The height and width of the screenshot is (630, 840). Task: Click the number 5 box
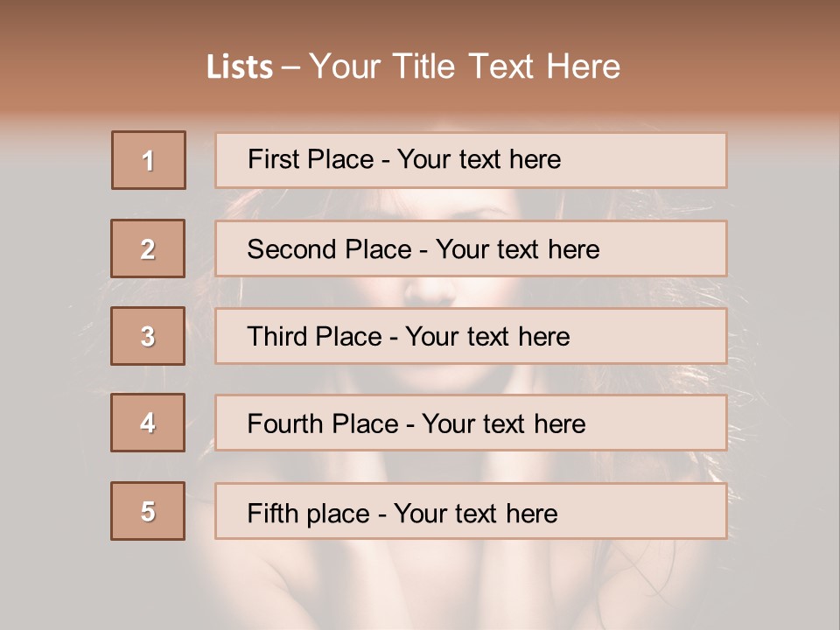[148, 511]
